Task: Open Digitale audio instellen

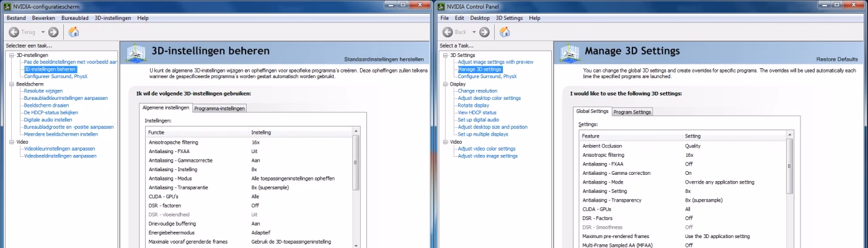Action: point(48,120)
